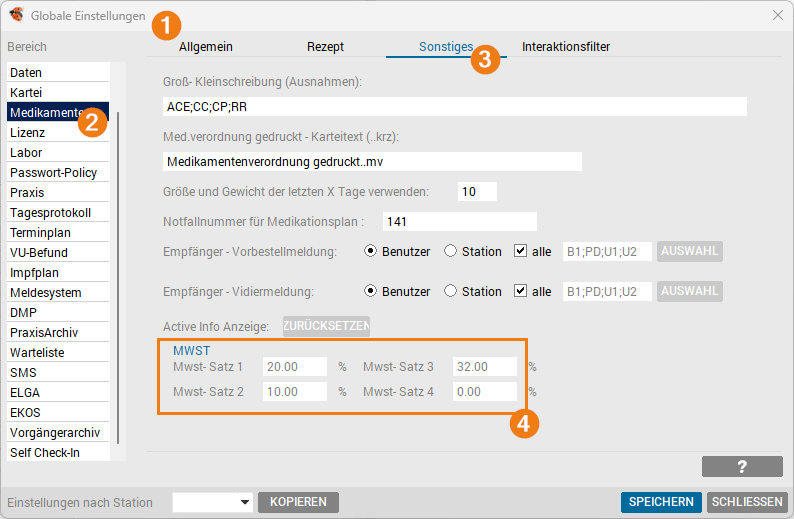Close the Globale Einstellungen window
The image size is (794, 519).
point(777,15)
